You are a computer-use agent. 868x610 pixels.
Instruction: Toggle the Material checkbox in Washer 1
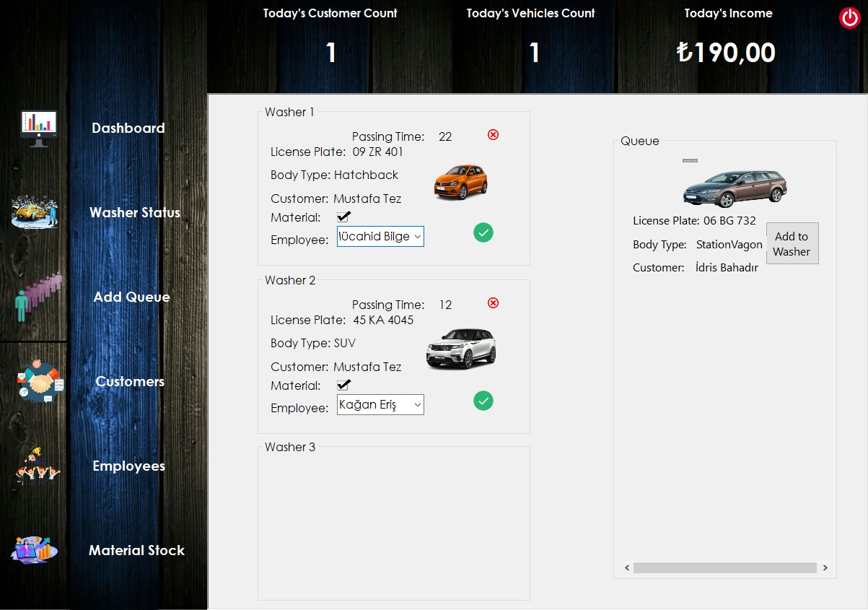click(x=343, y=216)
